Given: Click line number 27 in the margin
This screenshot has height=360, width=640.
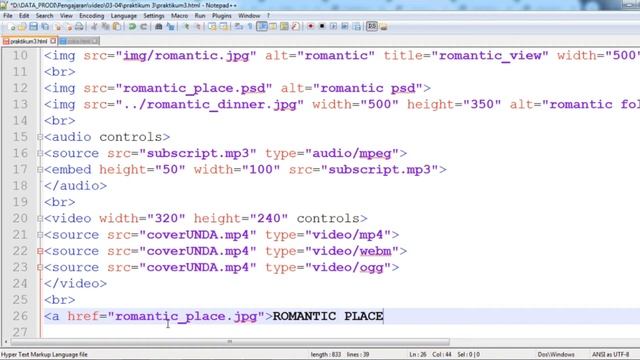Looking at the screenshot, I should (x=20, y=332).
